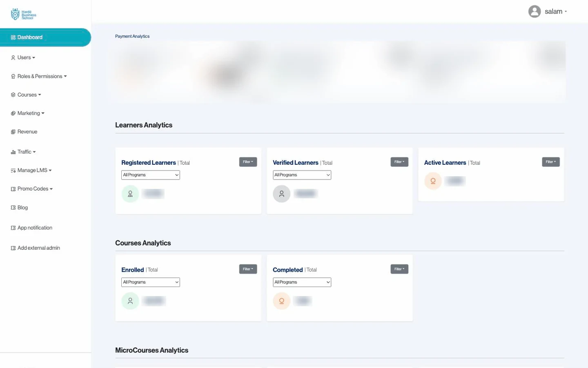
Task: Expand the Promo Codes sidebar menu
Action: (x=32, y=189)
